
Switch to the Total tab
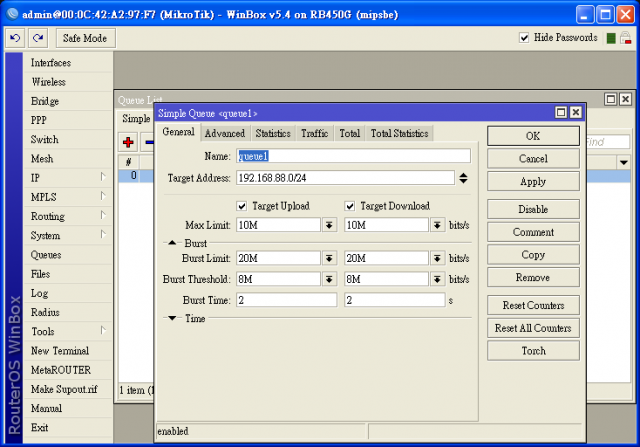(x=350, y=133)
